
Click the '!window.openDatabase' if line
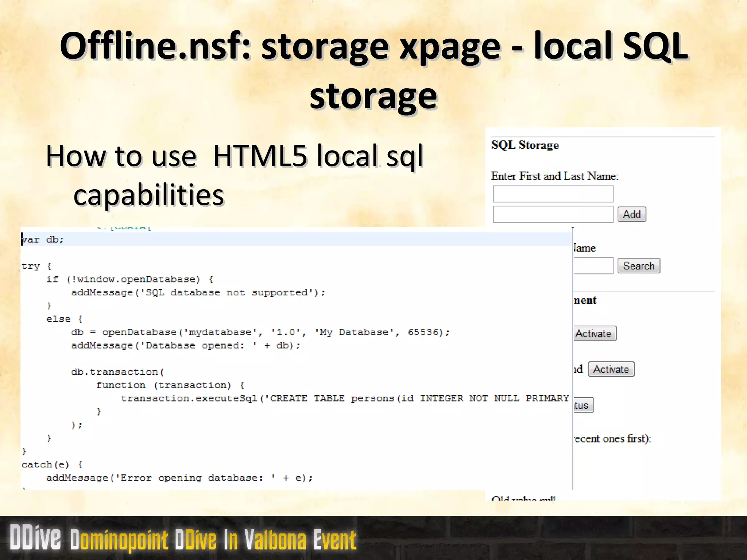pyautogui.click(x=129, y=279)
